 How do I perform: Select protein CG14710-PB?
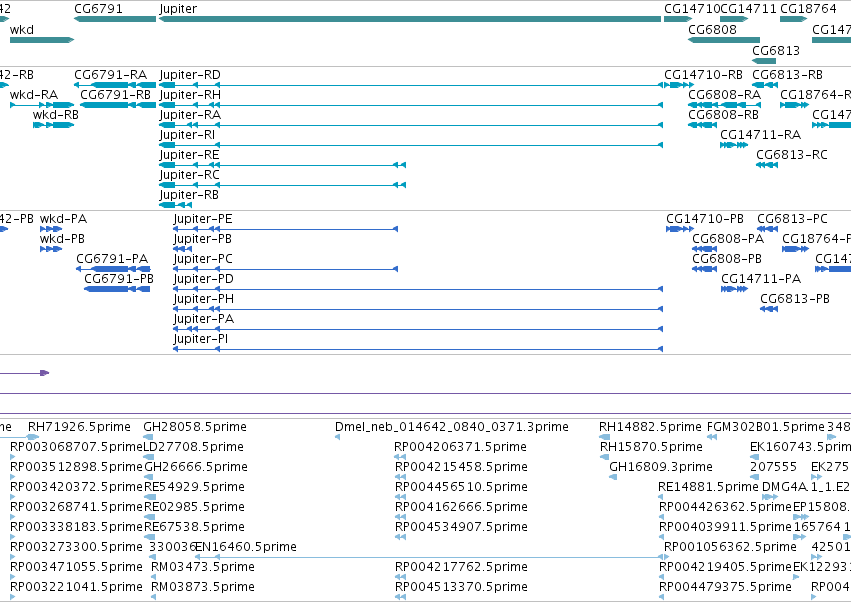tap(680, 229)
